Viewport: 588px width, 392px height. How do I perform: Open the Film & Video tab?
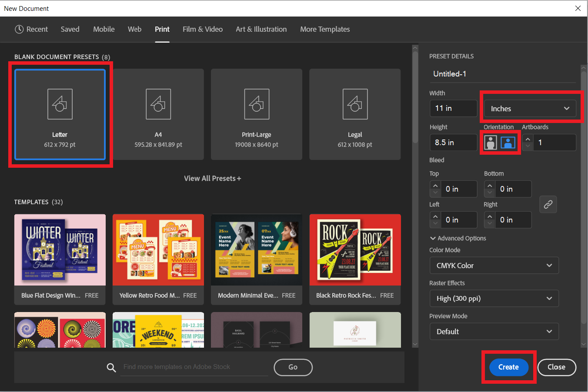(203, 29)
